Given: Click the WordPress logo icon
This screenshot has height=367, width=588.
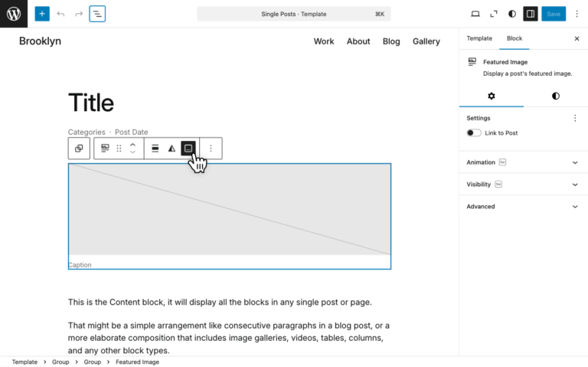Looking at the screenshot, I should click(14, 14).
